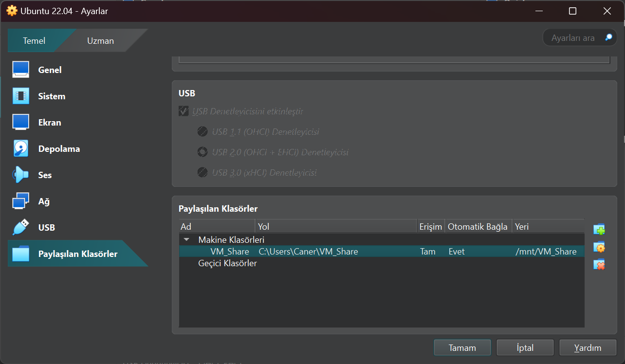Screen dimensions: 625x364
Task: Click the Erişim column header
Action: click(x=431, y=227)
